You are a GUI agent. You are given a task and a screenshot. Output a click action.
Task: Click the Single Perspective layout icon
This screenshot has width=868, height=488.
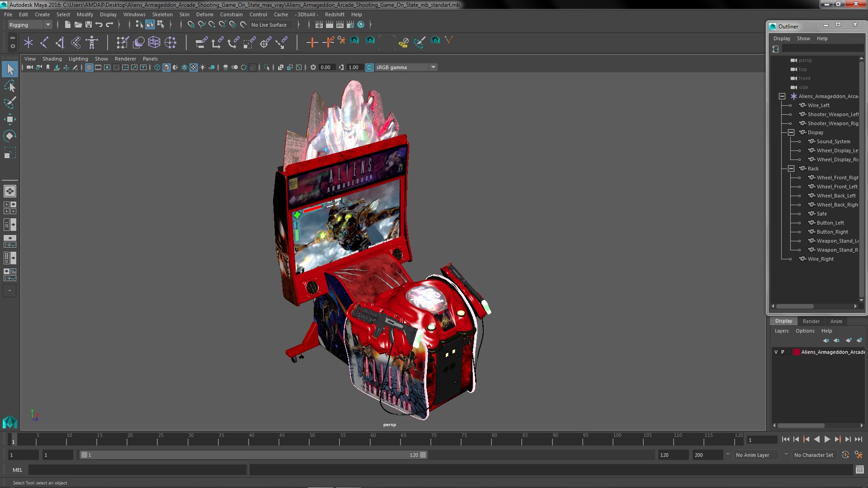click(x=10, y=191)
